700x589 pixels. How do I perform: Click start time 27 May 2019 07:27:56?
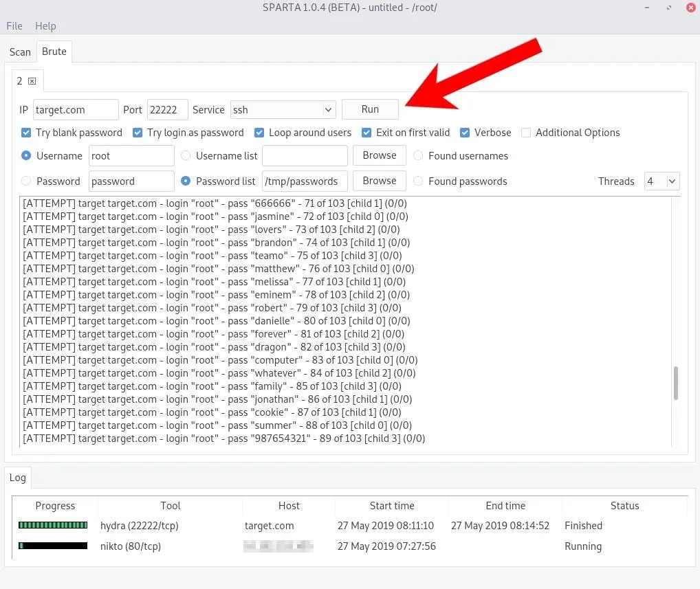click(x=386, y=546)
